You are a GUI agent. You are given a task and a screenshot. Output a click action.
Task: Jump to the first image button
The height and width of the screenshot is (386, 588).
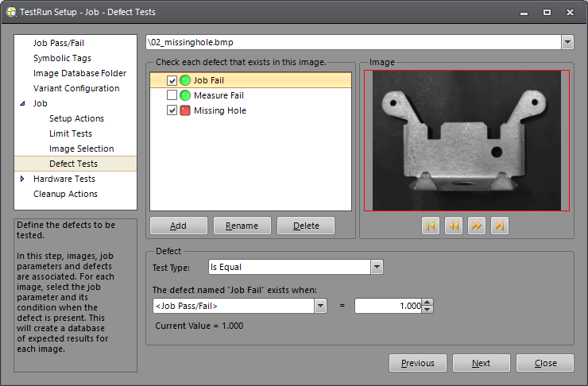pos(431,226)
